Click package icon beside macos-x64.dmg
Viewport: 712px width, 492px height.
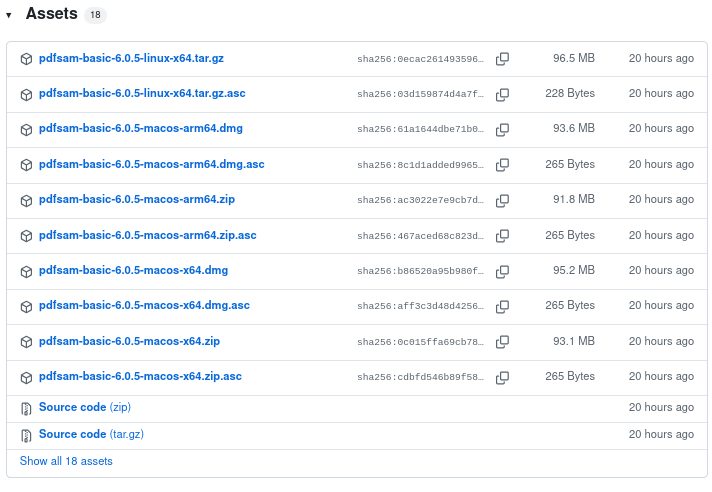(26, 271)
